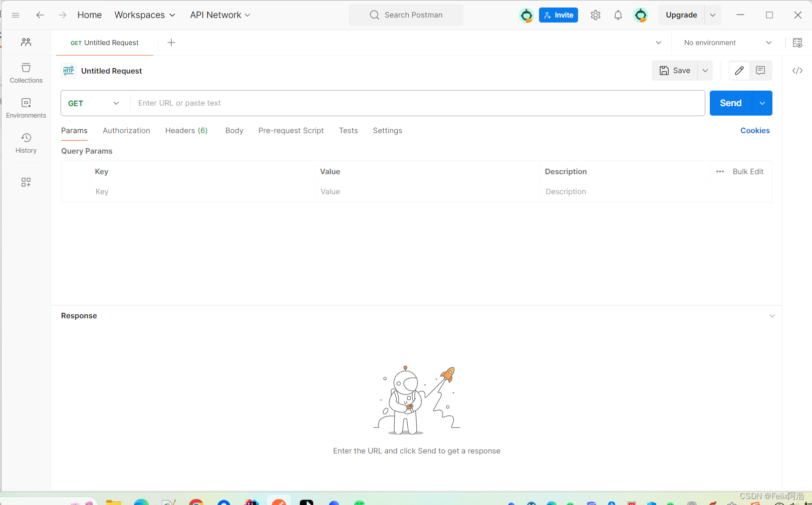Click Bulk Edit
812x505 pixels.
pos(748,172)
